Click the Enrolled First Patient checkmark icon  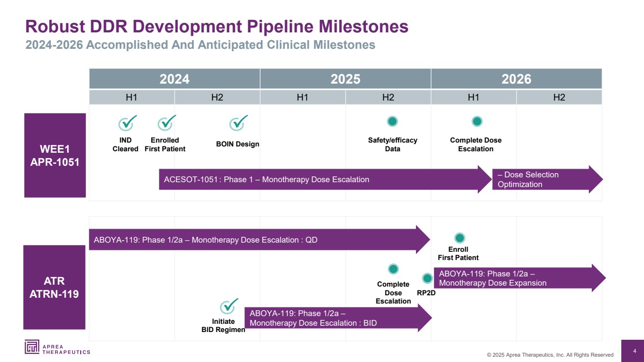click(x=166, y=124)
